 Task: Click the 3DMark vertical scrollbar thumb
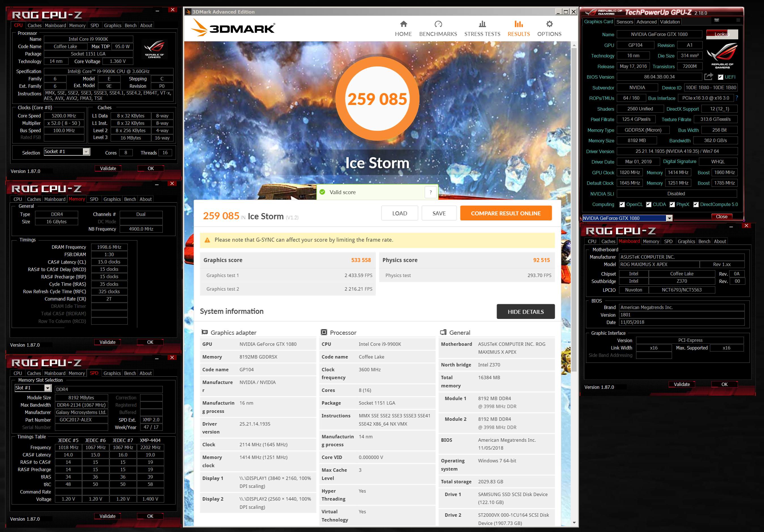574,210
